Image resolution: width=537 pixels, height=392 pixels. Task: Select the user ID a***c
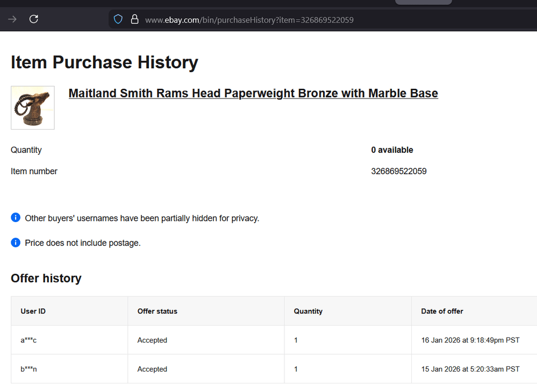click(x=28, y=340)
